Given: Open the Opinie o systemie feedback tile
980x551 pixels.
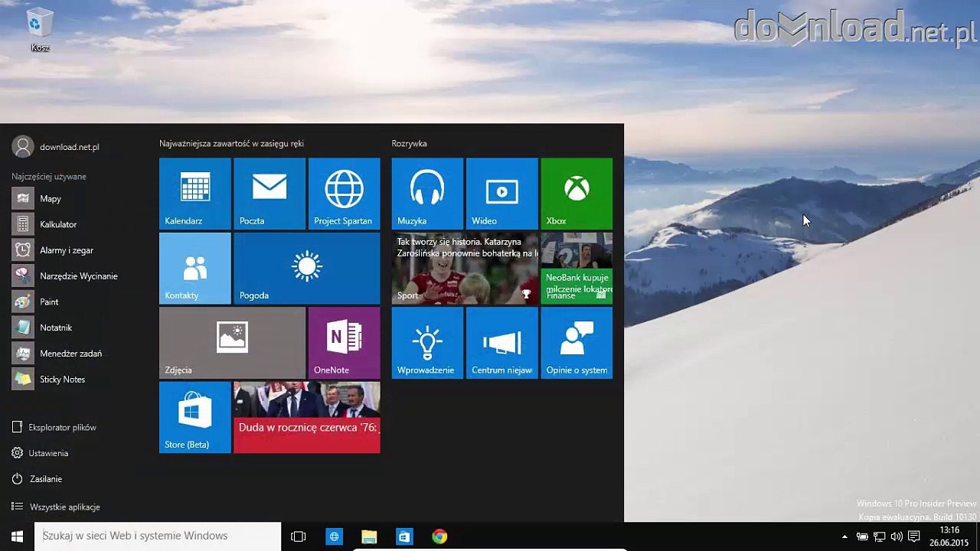Looking at the screenshot, I should (577, 343).
